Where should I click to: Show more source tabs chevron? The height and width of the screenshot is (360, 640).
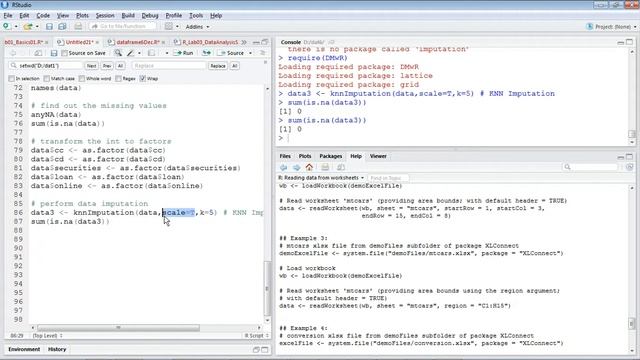244,42
